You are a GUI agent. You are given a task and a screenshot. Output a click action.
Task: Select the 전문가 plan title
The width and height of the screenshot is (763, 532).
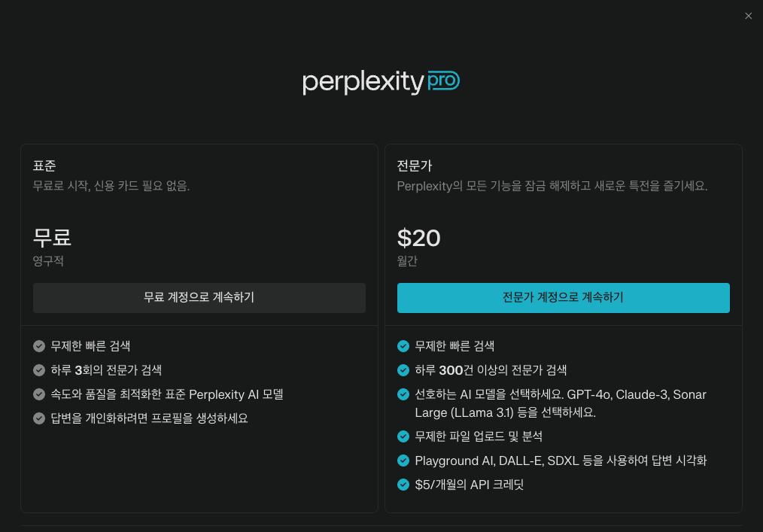413,166
